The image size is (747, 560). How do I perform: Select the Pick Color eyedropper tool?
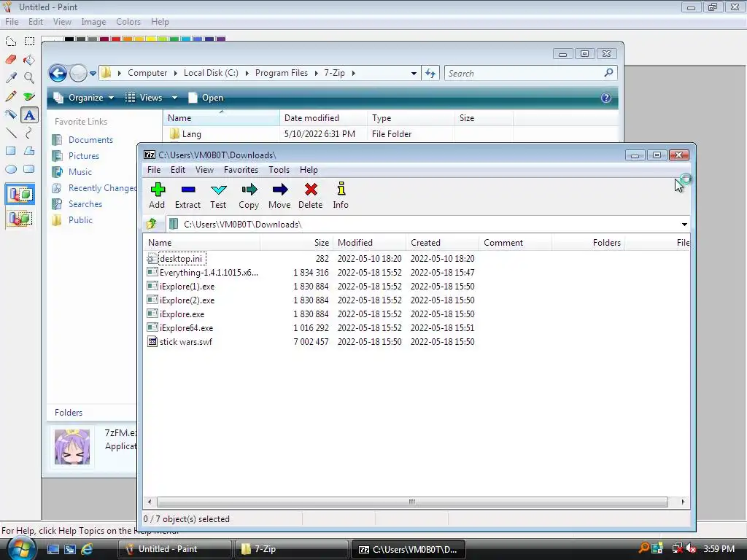click(x=10, y=77)
